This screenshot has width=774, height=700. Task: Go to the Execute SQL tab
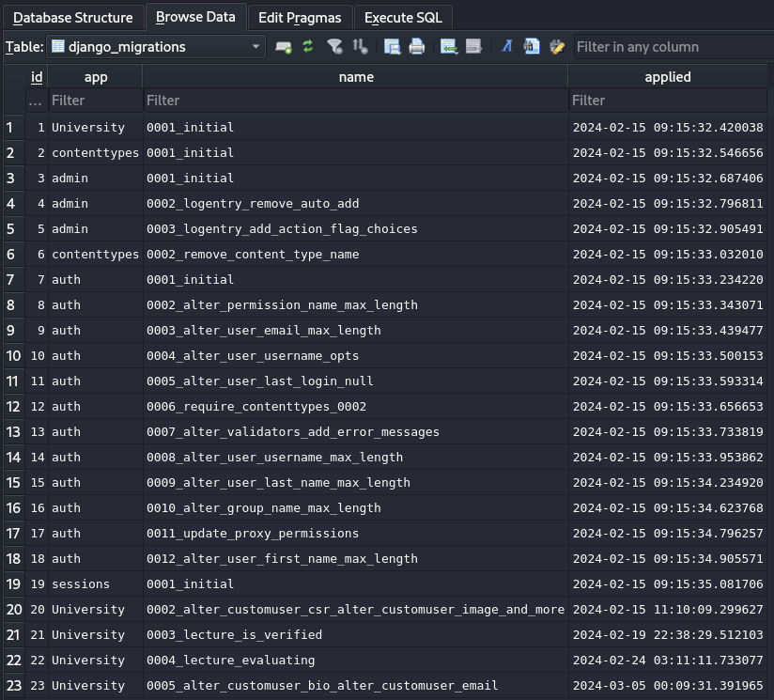(x=403, y=18)
